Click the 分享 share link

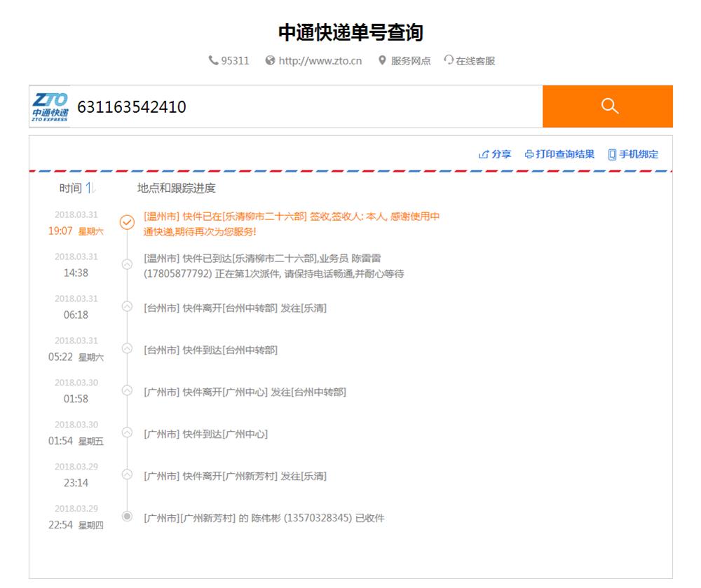501,154
